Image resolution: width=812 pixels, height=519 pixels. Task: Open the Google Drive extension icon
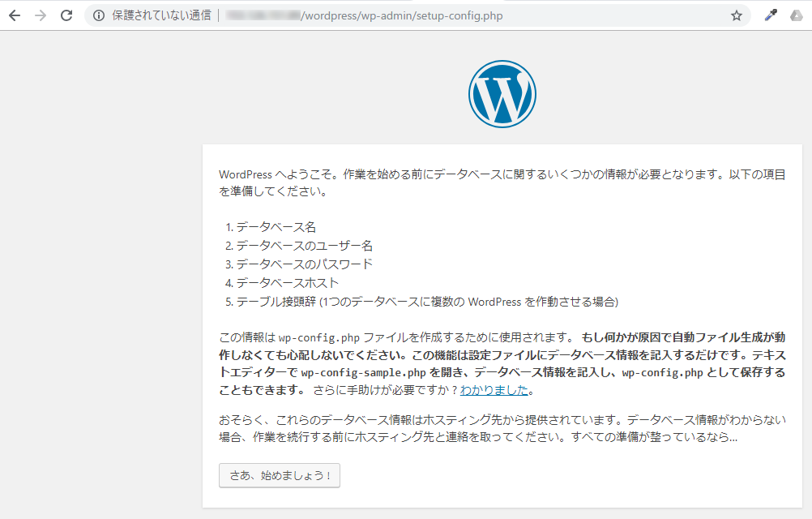[x=796, y=15]
